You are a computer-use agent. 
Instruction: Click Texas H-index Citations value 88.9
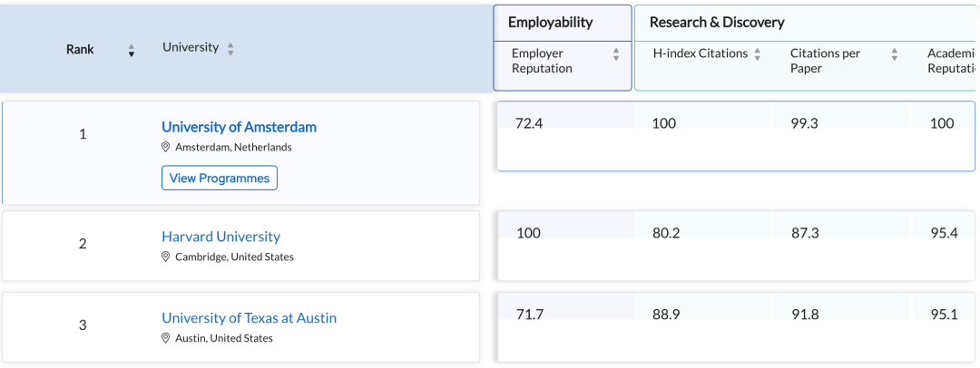[x=666, y=315]
